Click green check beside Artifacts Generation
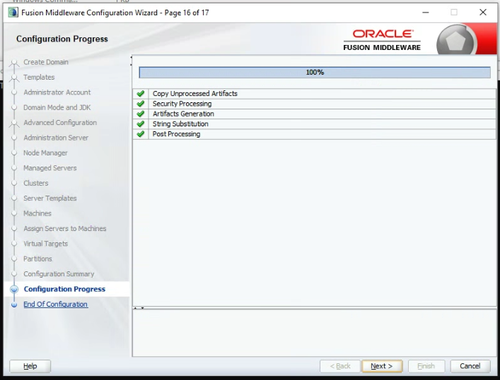Image resolution: width=500 pixels, height=380 pixels. [141, 114]
